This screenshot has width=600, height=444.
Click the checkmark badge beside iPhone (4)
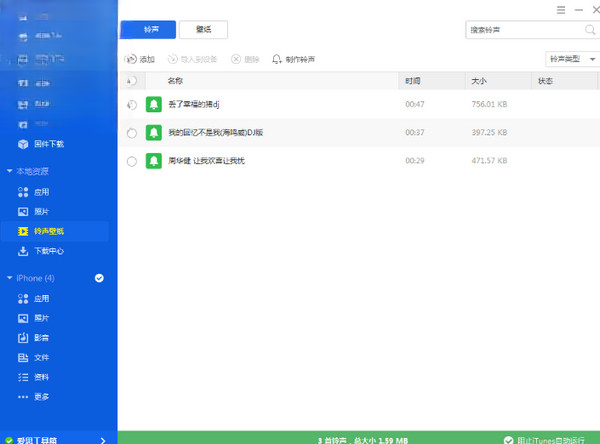click(x=99, y=278)
